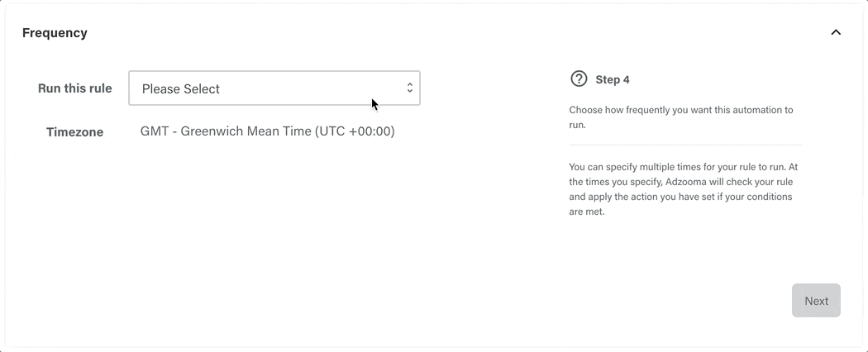Click the Step 4 heading text
Viewport: 868px width, 352px height.
click(x=613, y=79)
